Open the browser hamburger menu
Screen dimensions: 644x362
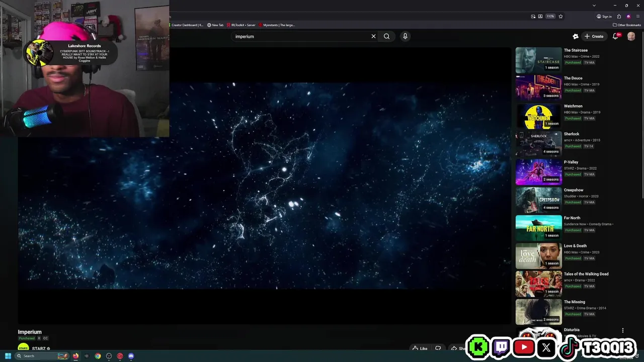click(638, 16)
